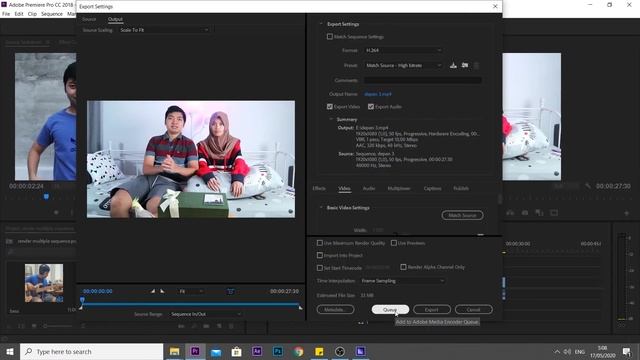Open OBS Studio from the taskbar

(340, 351)
